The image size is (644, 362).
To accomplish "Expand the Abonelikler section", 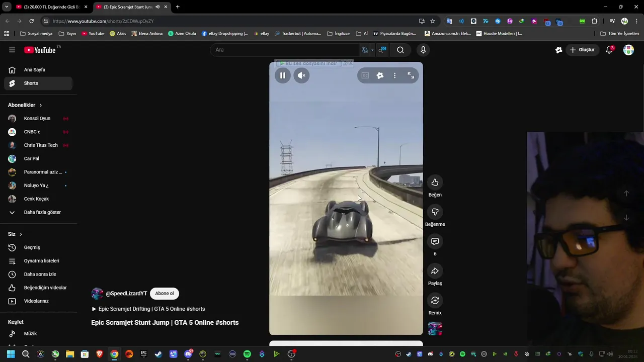I will [x=25, y=105].
